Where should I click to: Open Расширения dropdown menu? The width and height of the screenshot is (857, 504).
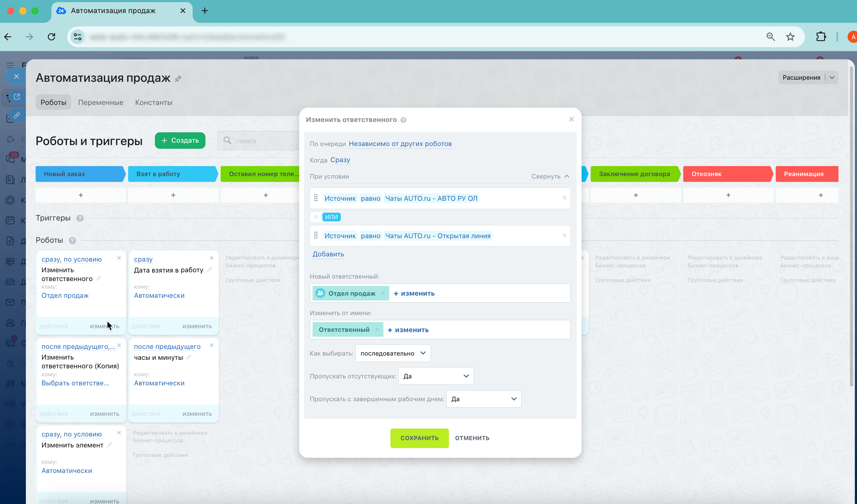coord(832,78)
